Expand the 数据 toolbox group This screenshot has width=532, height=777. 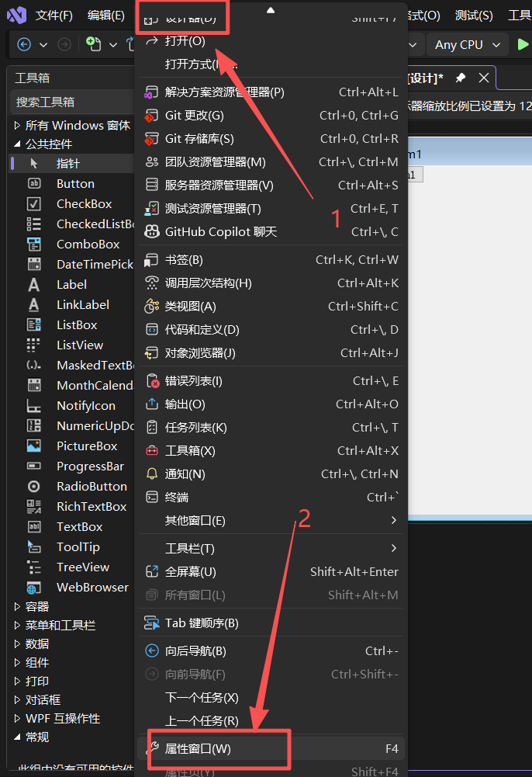click(17, 643)
